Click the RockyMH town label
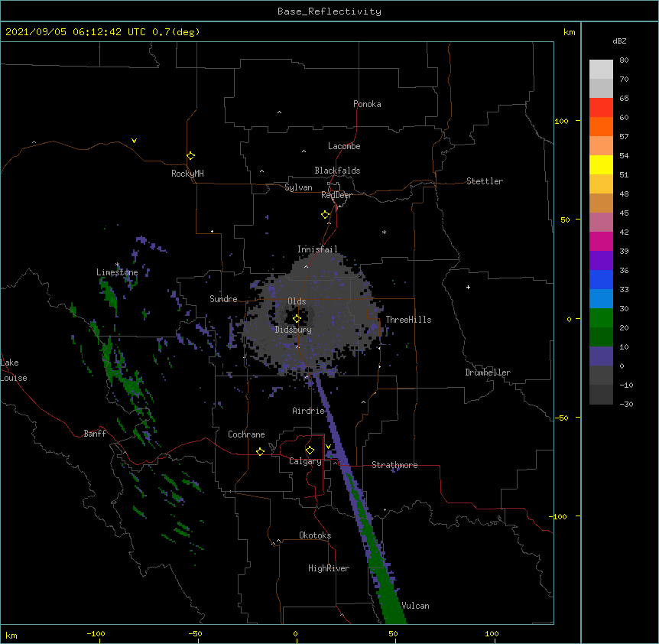The image size is (659, 644). click(x=187, y=174)
